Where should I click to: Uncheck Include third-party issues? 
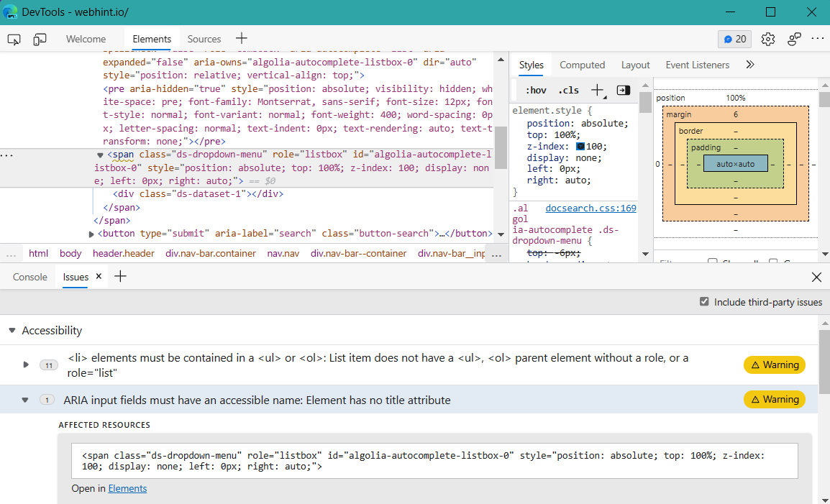(x=704, y=302)
